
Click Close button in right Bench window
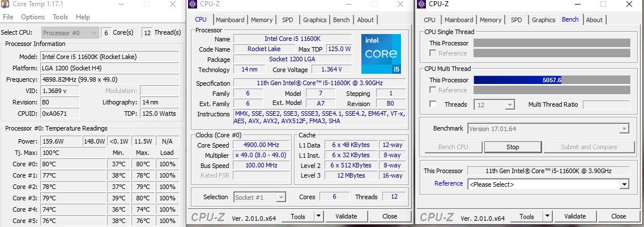(x=619, y=216)
